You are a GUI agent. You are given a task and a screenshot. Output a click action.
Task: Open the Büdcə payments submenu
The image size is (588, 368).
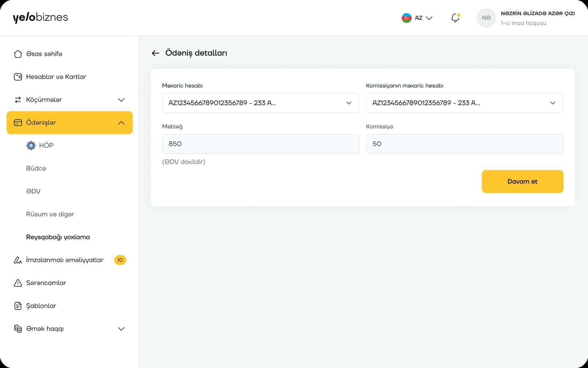(x=36, y=168)
